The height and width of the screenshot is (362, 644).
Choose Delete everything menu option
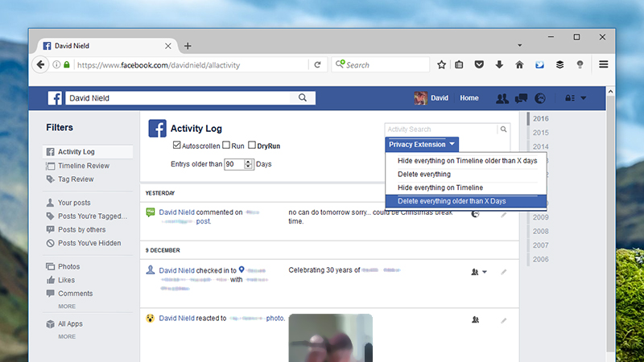pos(424,174)
